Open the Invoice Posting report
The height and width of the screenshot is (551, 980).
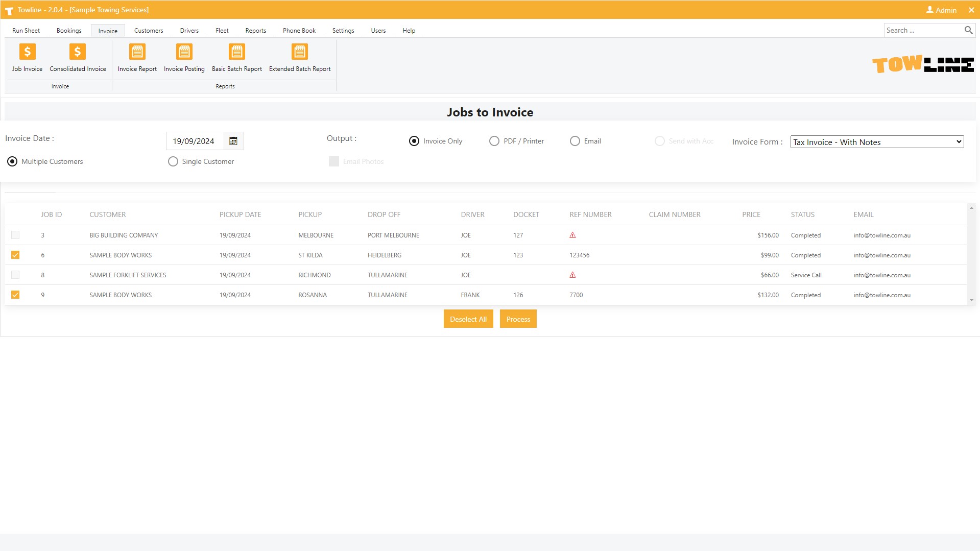[184, 58]
